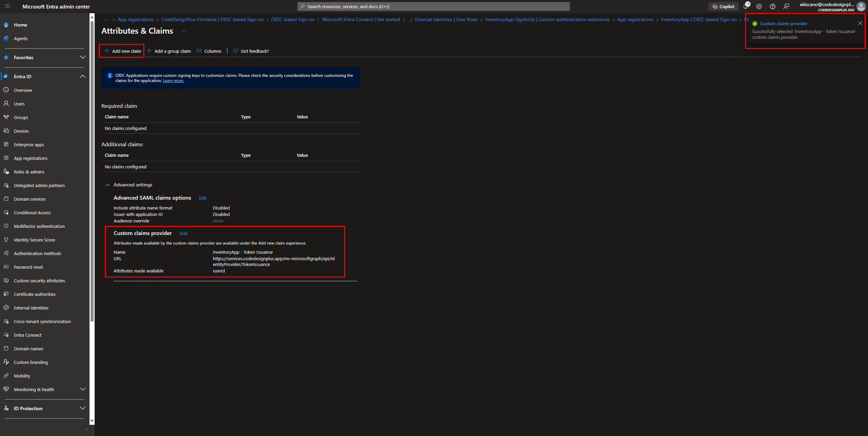The height and width of the screenshot is (436, 868).
Task: Click sidebar scrollbar down arrow
Action: pyautogui.click(x=92, y=421)
